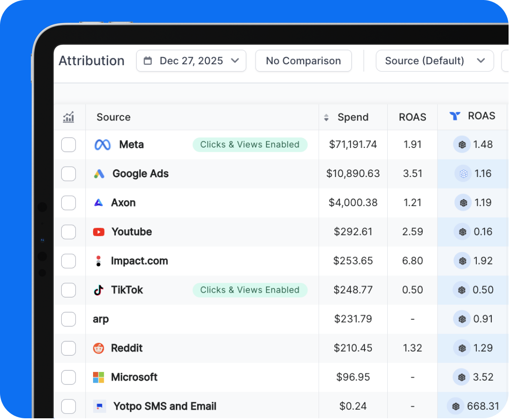Click the Microsoft source name
518x420 pixels.
tap(134, 377)
